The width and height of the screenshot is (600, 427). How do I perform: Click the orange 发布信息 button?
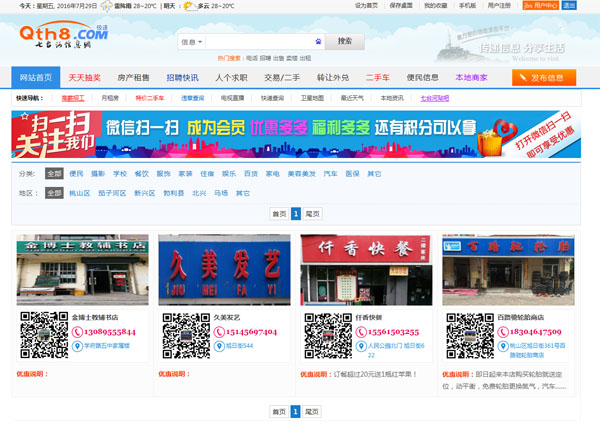(545, 77)
